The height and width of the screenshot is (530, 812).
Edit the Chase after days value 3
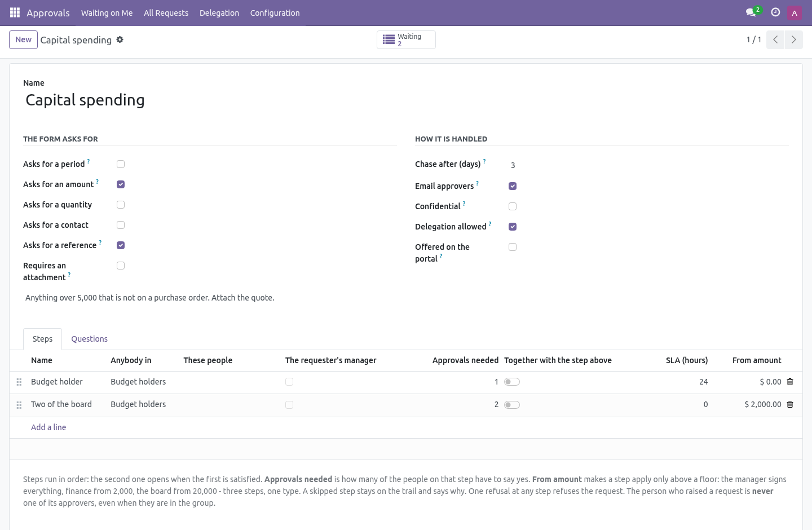648,165
